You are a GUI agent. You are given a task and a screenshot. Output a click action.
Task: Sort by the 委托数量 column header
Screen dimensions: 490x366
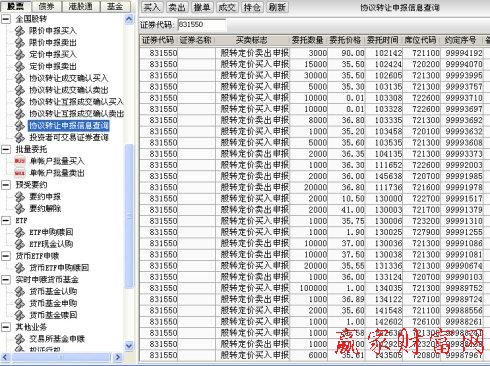(x=308, y=40)
